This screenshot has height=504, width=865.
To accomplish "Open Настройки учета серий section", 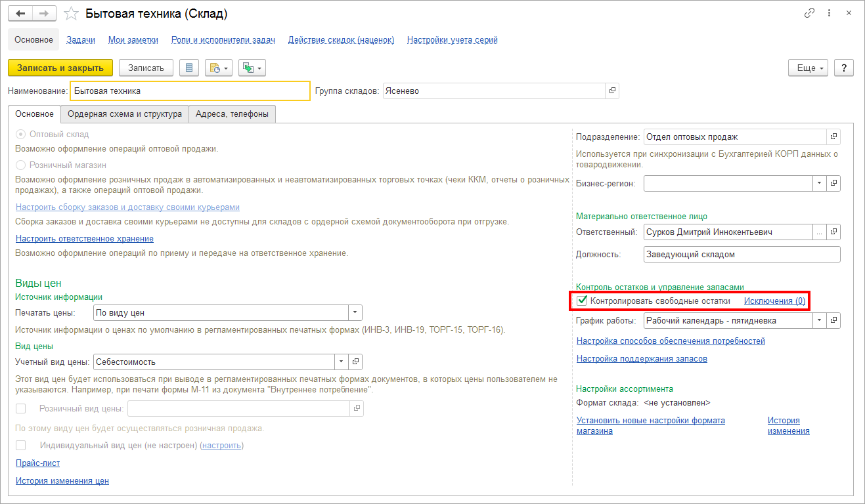I will pos(453,39).
